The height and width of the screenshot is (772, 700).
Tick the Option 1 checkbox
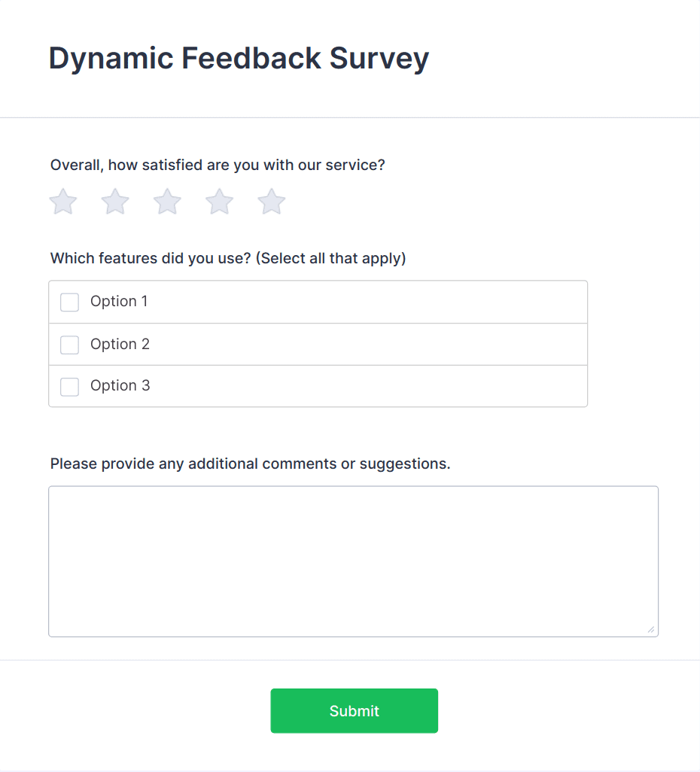click(69, 302)
